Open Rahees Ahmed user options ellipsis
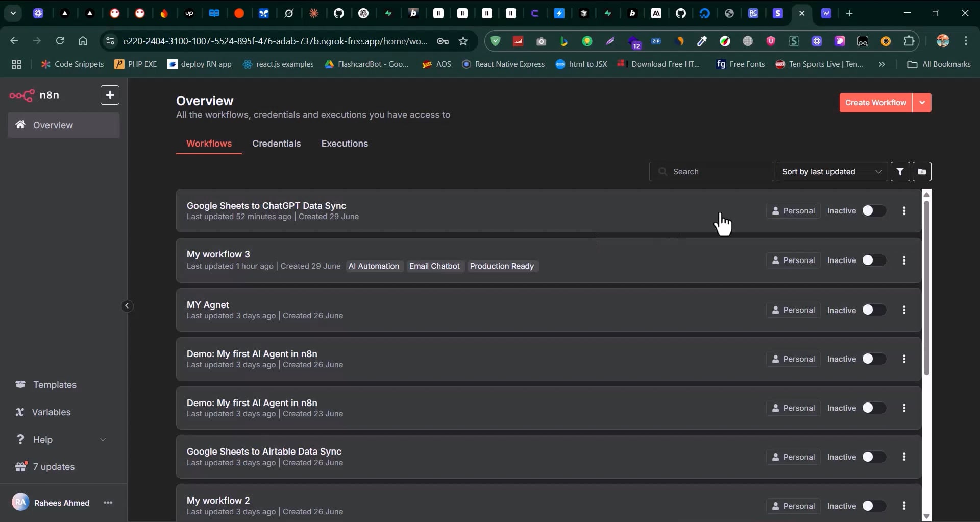980x522 pixels. 108,503
